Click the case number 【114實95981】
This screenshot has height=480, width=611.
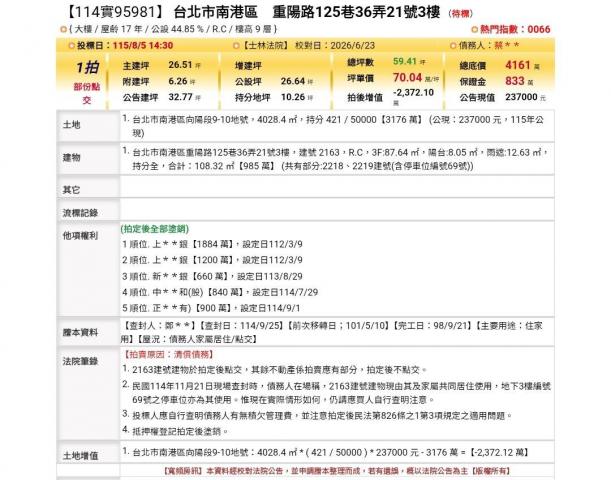tap(115, 12)
